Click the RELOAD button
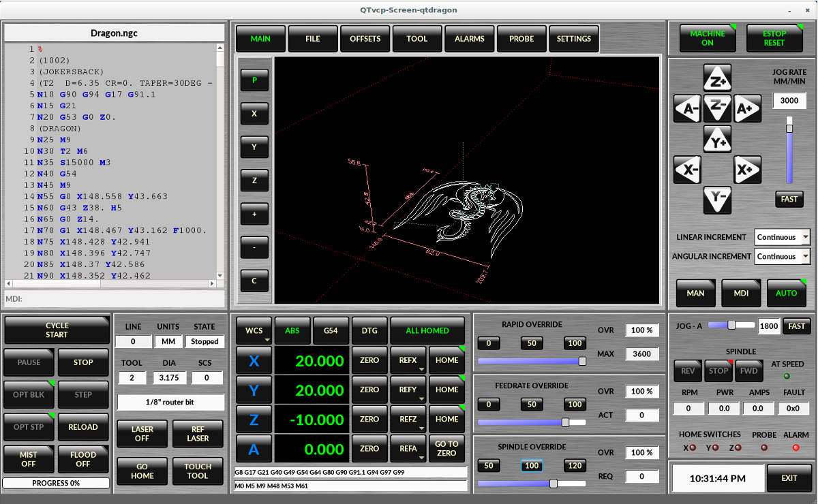Screen dimensions: 818x504 click(83, 427)
